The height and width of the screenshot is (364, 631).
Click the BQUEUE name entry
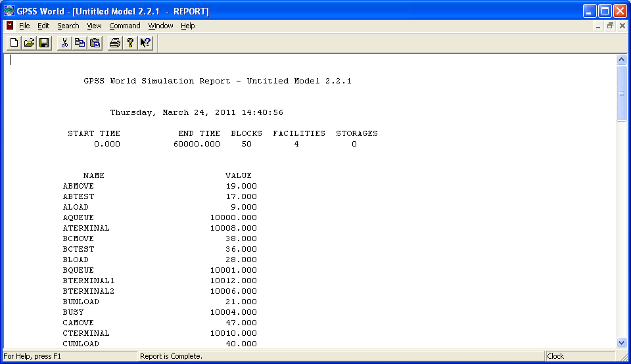point(78,270)
